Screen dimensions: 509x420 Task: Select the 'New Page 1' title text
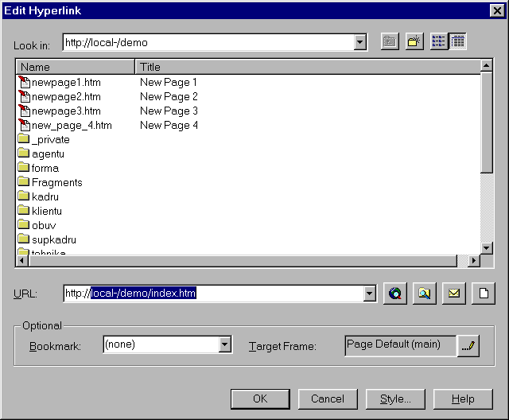point(169,82)
